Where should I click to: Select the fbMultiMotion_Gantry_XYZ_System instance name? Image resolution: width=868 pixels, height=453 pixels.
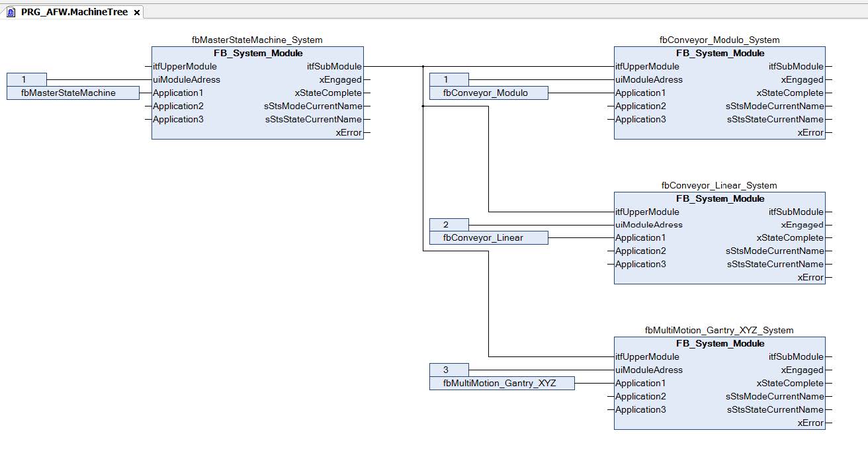(x=719, y=330)
